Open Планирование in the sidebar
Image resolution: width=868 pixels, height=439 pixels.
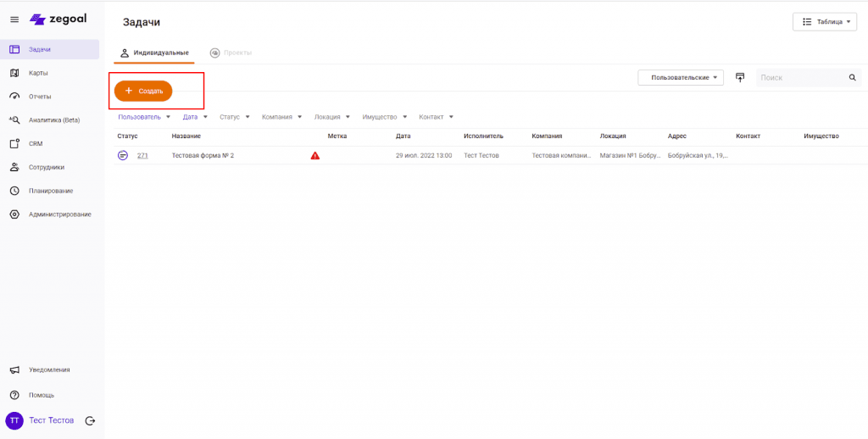(x=50, y=191)
